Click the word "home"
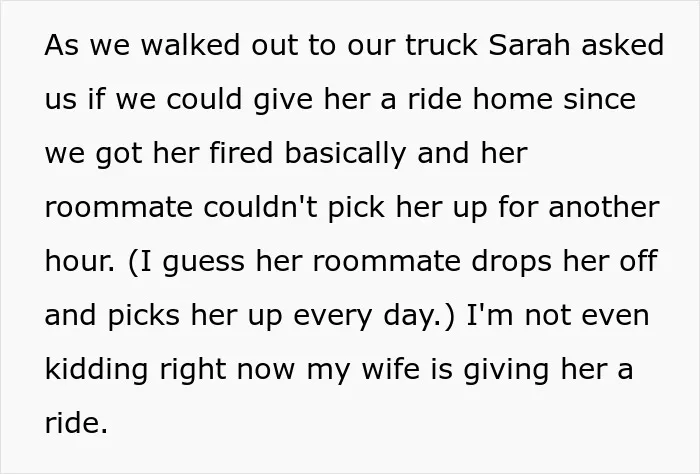Viewport: 700px width, 474px height. click(512, 99)
